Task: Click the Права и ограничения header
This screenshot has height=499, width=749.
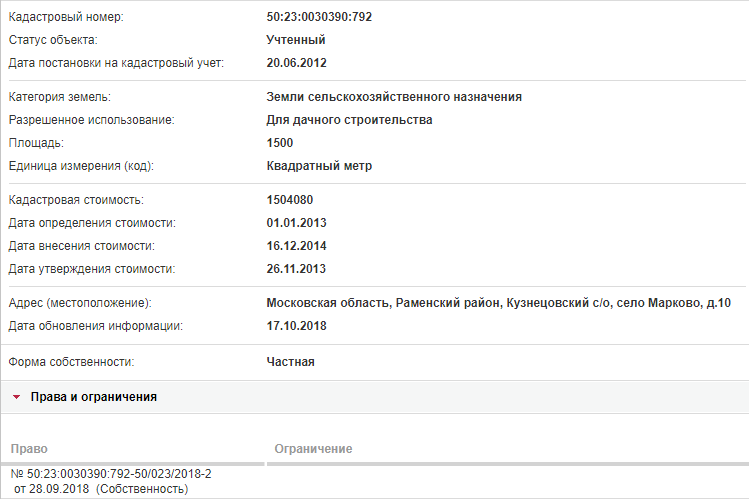Action: [x=94, y=397]
